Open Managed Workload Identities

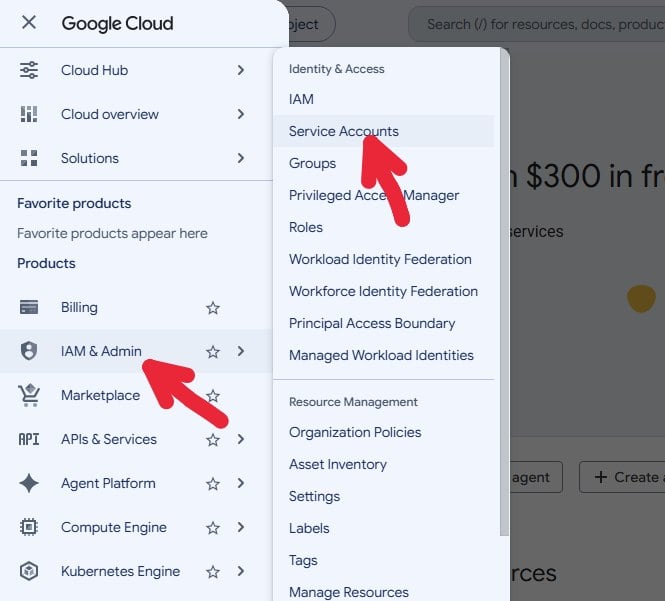[x=383, y=355]
